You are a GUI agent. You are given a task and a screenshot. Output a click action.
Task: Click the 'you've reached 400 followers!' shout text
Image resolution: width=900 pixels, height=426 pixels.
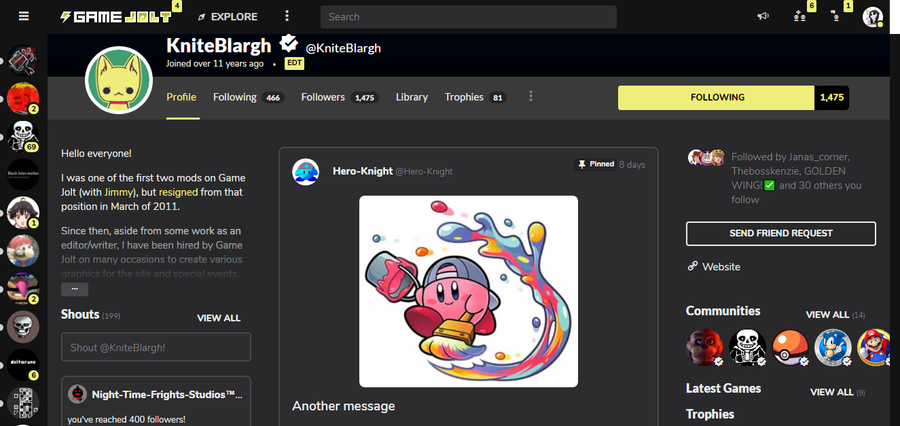click(126, 420)
